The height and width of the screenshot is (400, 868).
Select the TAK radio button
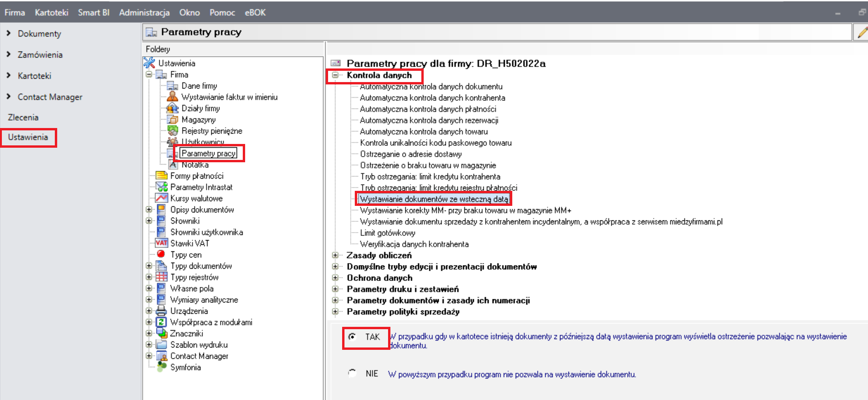click(352, 337)
